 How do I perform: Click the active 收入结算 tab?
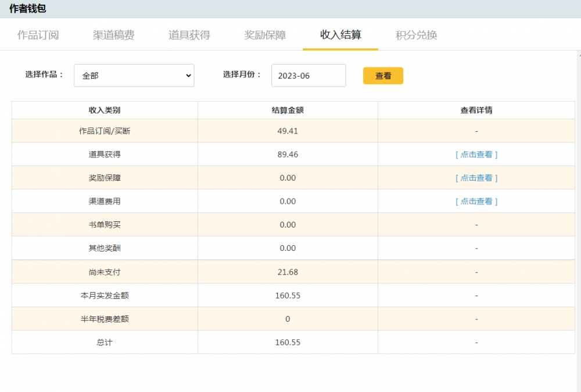click(340, 35)
